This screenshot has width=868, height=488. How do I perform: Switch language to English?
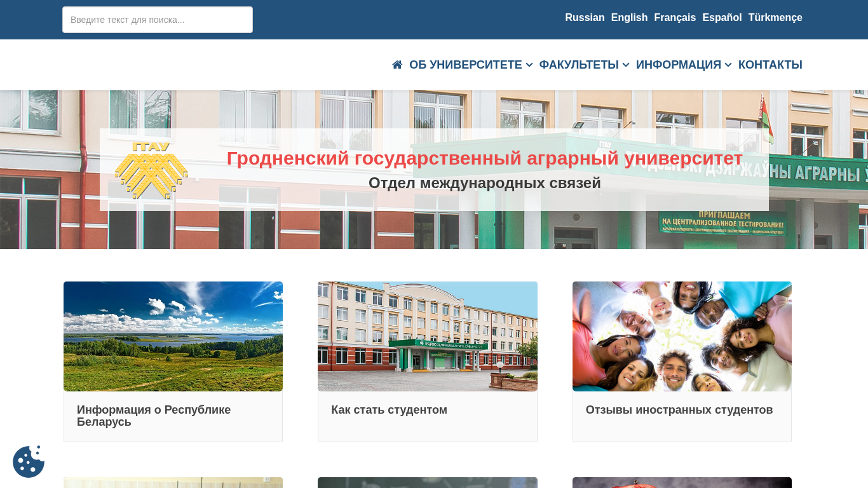629,18
